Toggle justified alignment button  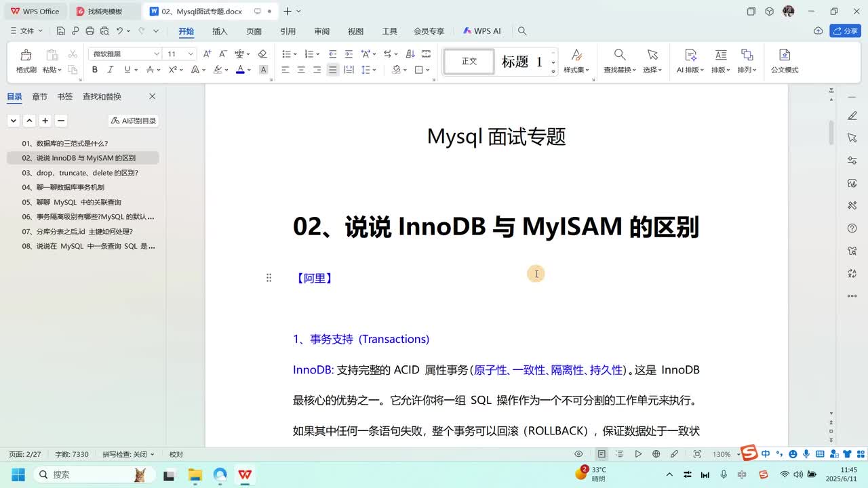click(x=332, y=70)
